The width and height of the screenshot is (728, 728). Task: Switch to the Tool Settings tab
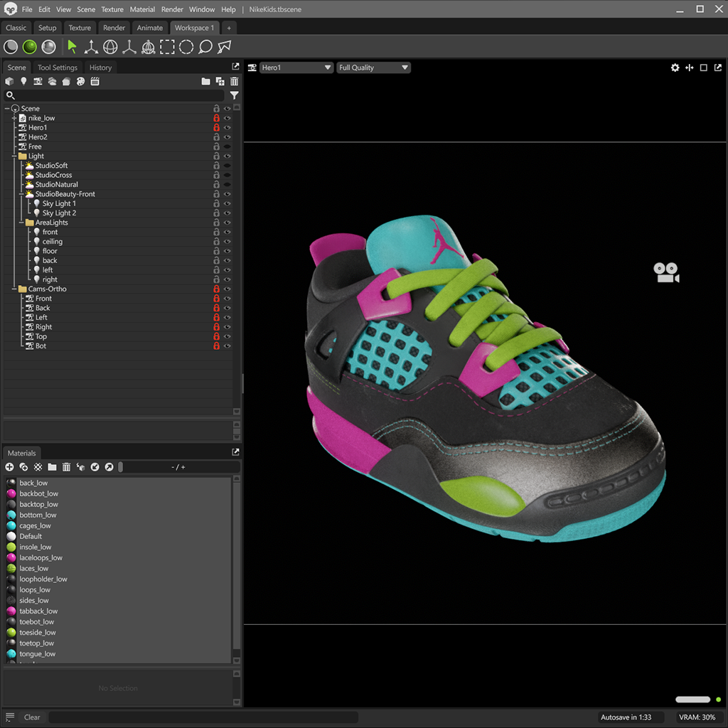(x=58, y=68)
